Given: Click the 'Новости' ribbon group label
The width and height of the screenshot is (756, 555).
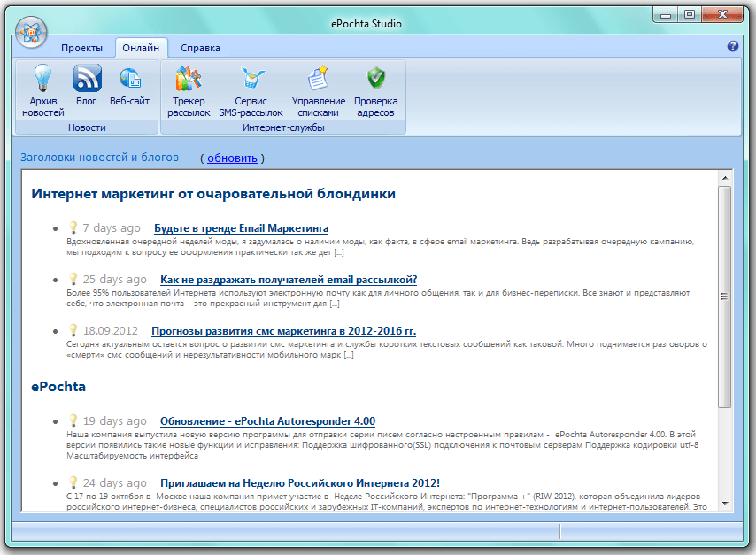Looking at the screenshot, I should click(87, 127).
